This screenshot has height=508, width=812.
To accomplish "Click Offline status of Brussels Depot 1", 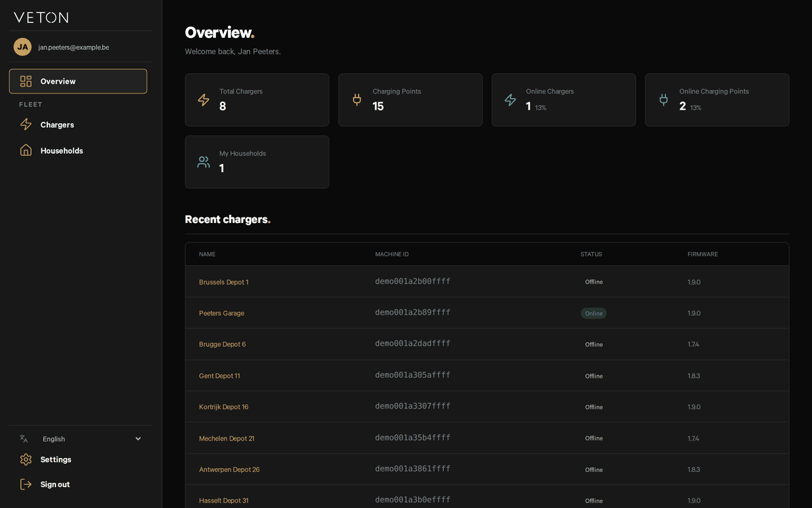I will coord(593,282).
